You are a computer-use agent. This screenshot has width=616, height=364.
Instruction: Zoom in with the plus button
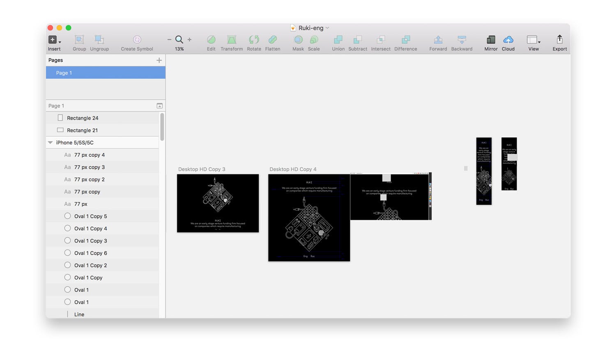(x=189, y=40)
